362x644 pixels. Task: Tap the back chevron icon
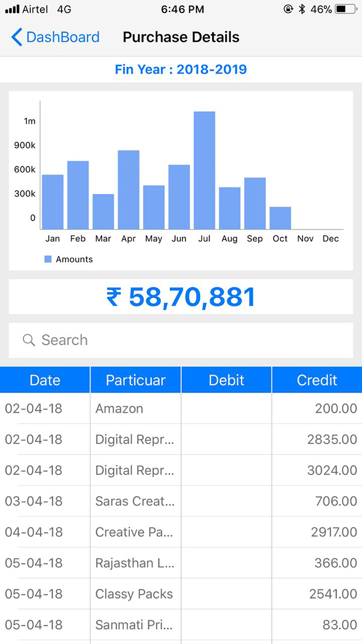17,37
